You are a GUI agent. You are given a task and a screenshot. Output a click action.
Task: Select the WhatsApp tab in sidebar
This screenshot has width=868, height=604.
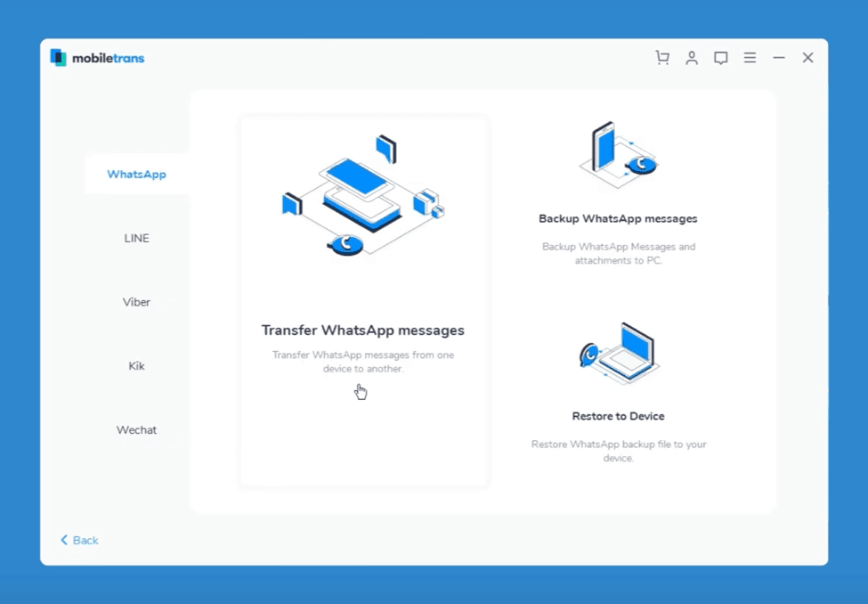pyautogui.click(x=136, y=174)
